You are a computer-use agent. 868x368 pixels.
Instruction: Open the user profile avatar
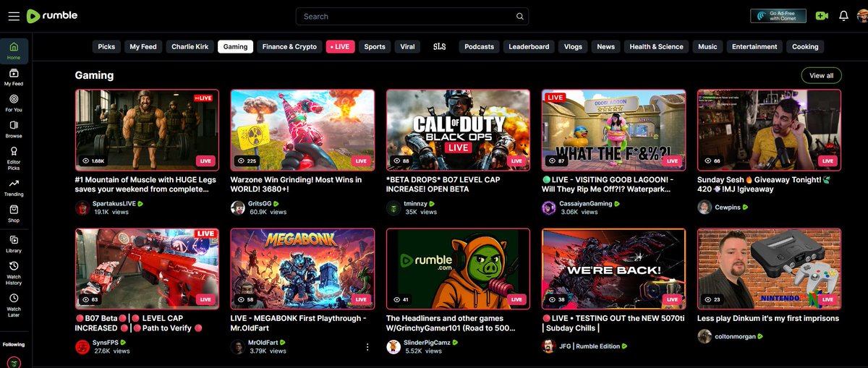tap(862, 16)
